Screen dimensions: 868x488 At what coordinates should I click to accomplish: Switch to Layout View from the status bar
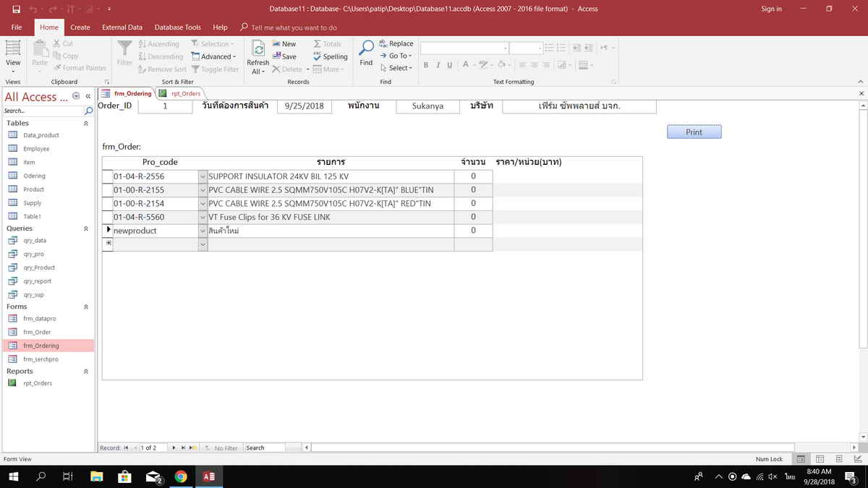(838, 459)
